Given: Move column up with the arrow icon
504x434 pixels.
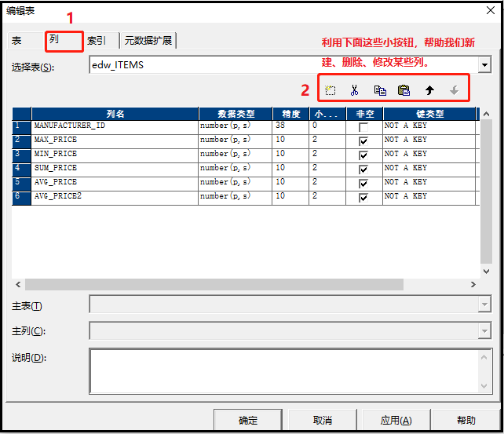Looking at the screenshot, I should click(x=429, y=90).
